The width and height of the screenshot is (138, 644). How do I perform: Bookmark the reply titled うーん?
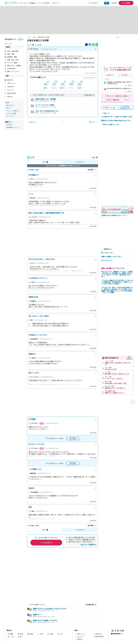[x=95, y=194]
